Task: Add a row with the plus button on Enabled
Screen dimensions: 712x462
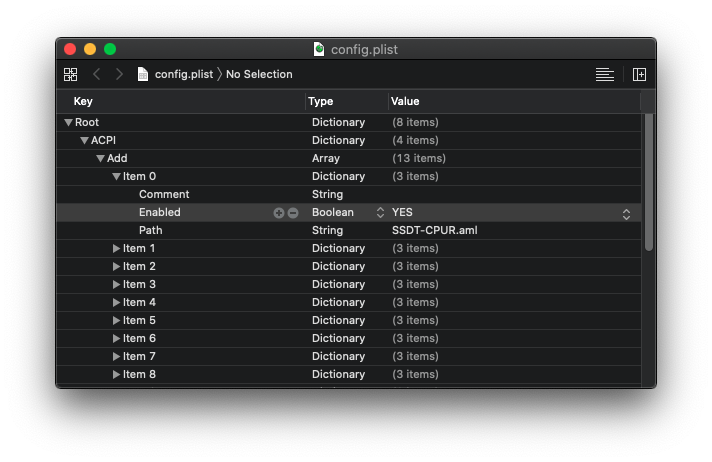Action: pos(279,213)
